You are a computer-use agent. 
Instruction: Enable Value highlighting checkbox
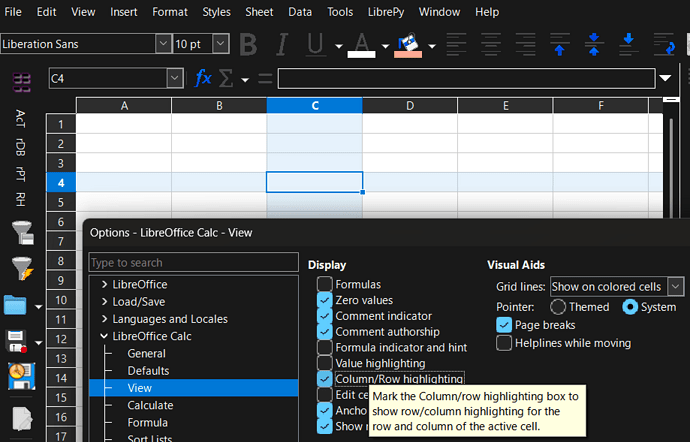point(324,363)
